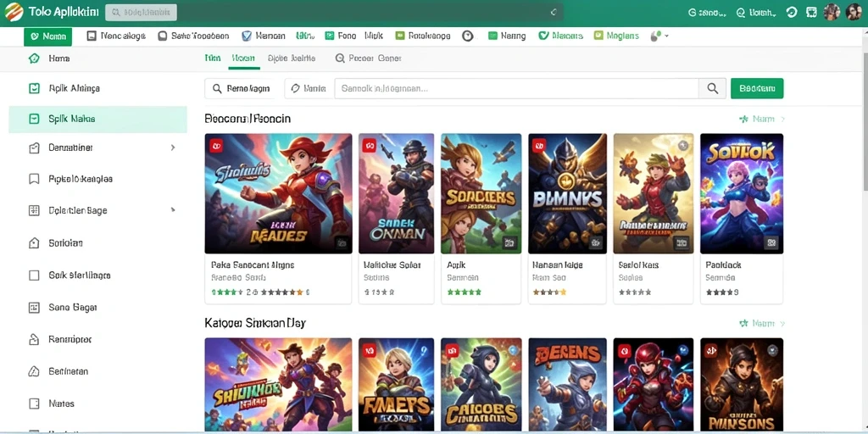This screenshot has height=434, width=868.
Task: Click red badge on Malitoke Solar card
Action: click(x=370, y=146)
